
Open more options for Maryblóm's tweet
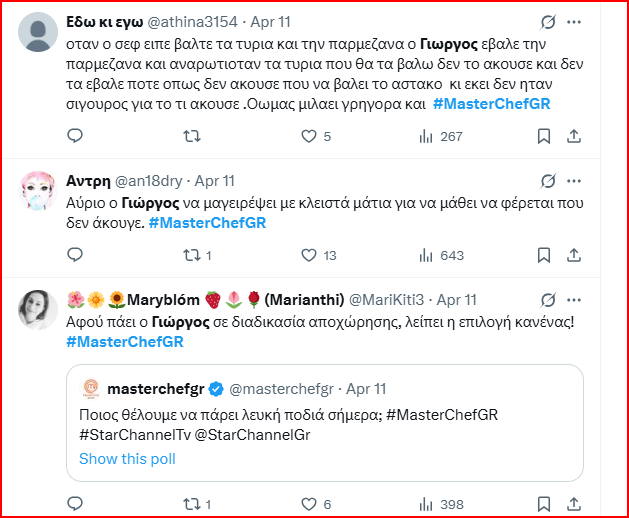click(572, 299)
